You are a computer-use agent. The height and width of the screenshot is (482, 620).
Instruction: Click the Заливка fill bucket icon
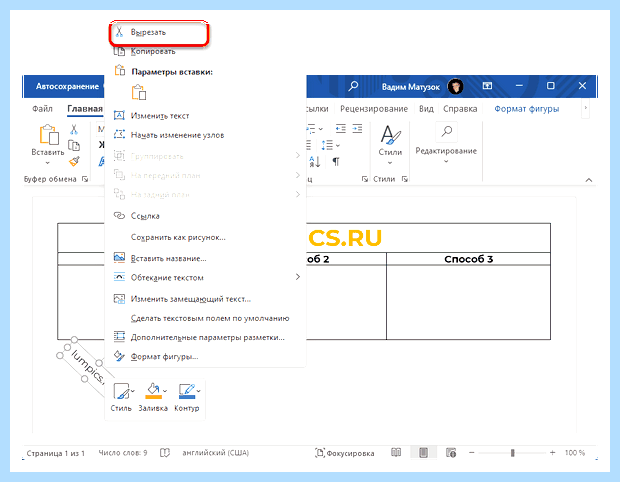(x=153, y=391)
